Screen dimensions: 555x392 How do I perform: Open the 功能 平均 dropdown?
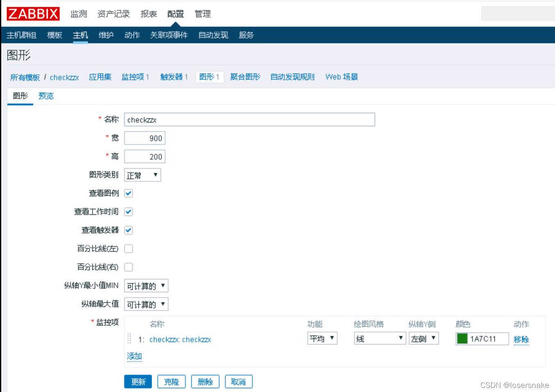(322, 338)
